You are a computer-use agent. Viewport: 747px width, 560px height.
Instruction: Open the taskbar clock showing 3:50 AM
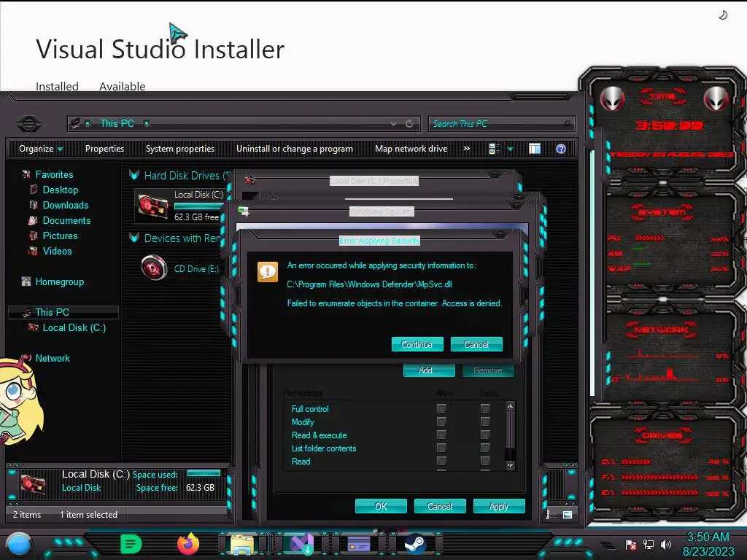(708, 544)
